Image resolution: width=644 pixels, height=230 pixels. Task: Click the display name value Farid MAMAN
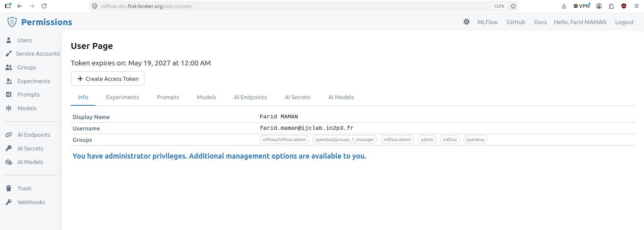pos(279,117)
